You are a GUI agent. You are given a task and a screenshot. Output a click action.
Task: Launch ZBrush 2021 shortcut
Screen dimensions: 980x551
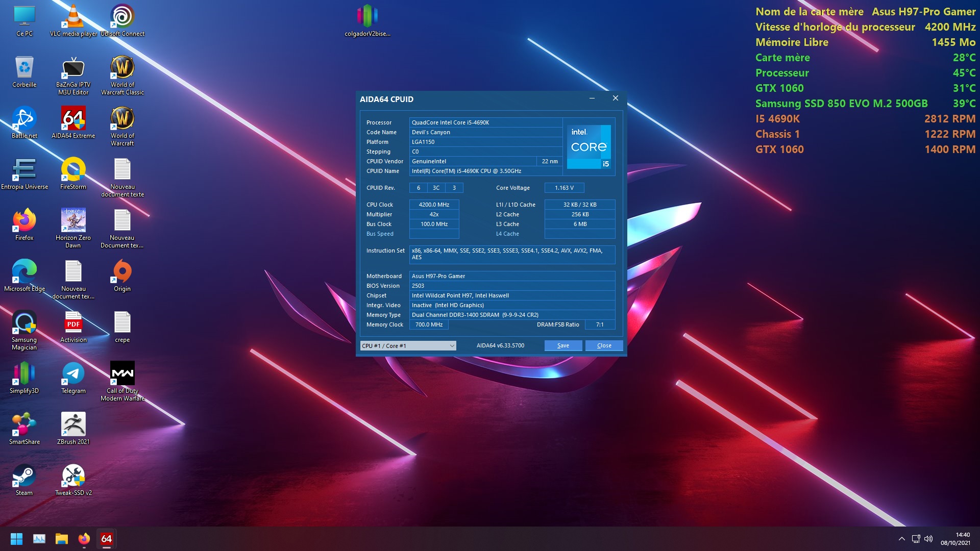click(x=73, y=429)
